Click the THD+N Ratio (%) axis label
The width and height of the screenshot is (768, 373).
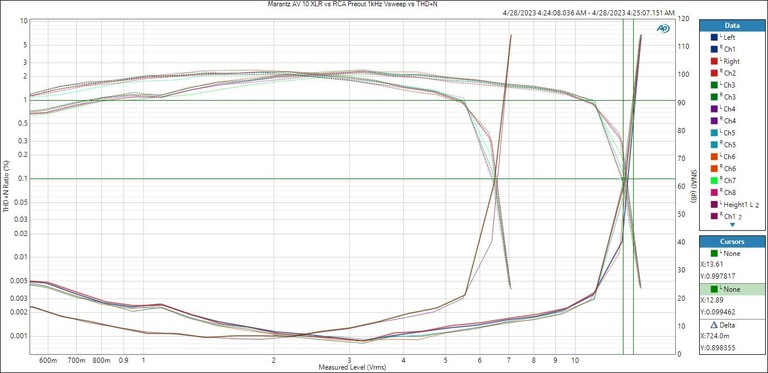click(x=5, y=186)
